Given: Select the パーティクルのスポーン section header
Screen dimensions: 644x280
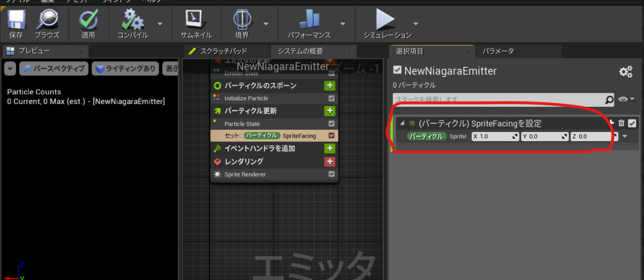Looking at the screenshot, I should coord(274,85).
